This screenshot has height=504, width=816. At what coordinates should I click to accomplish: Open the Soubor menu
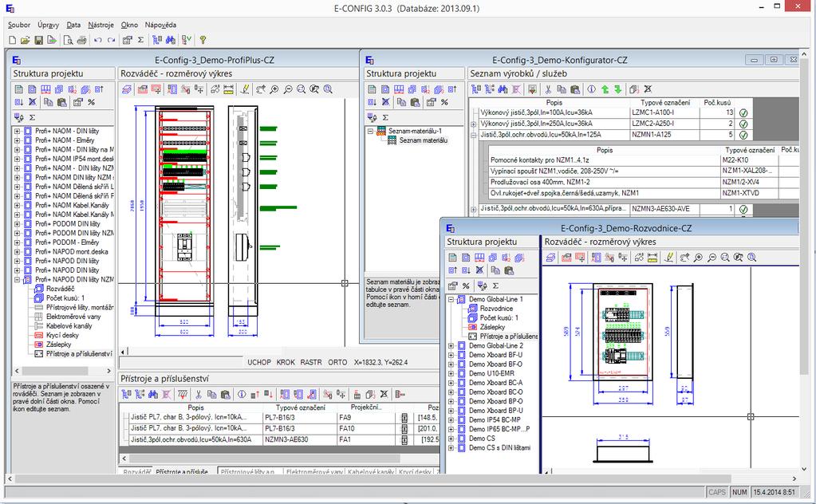(19, 25)
